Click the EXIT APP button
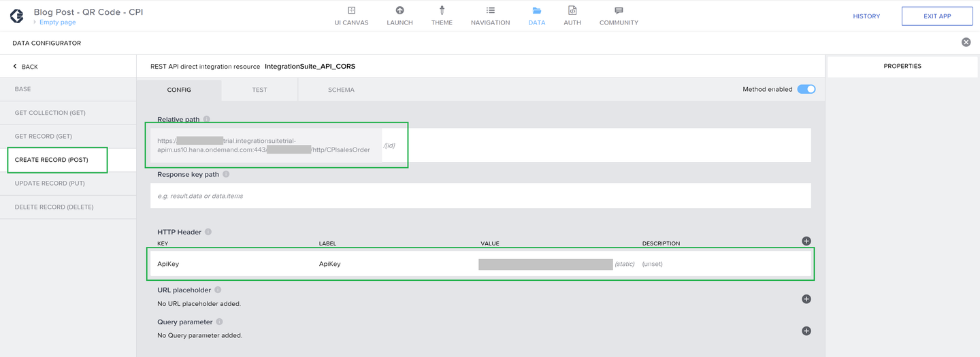The height and width of the screenshot is (357, 980). click(937, 16)
